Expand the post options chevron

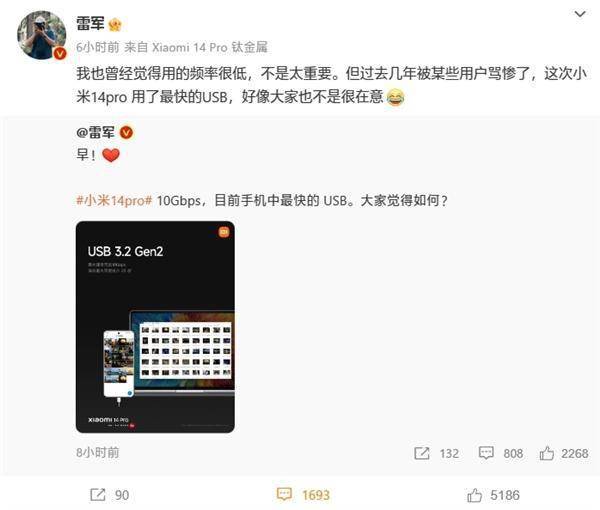pos(580,14)
